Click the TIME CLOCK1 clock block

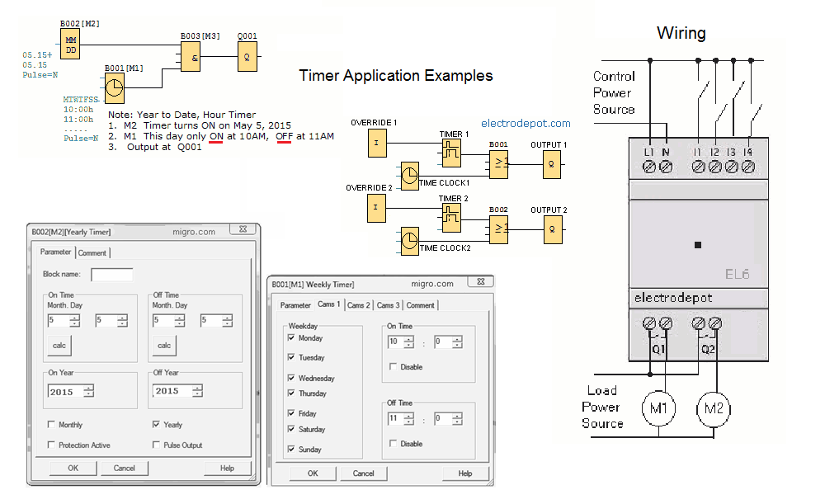409,175
